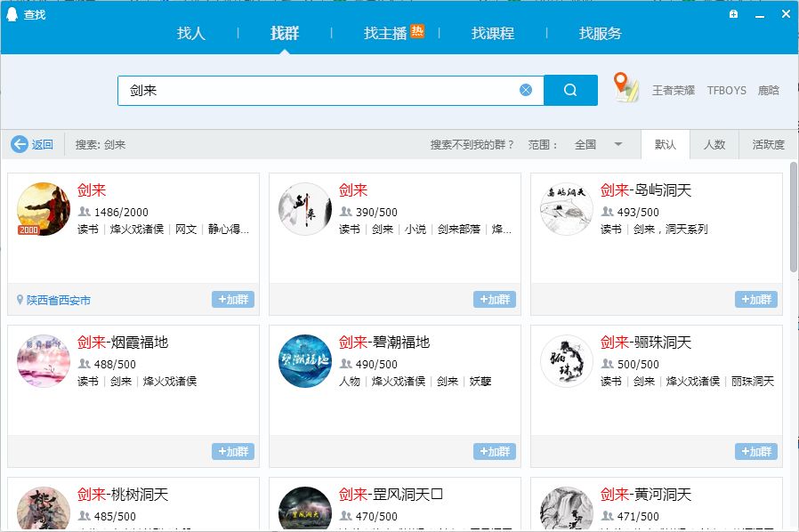Screen dimensions: 799x532
Task: Click the back arrow beside 返回
Action: [20, 144]
